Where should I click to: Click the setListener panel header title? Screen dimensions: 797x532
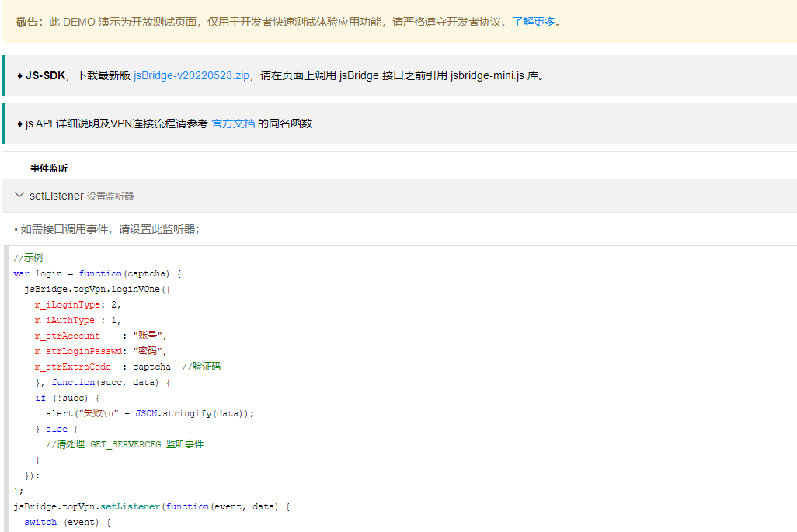(x=56, y=196)
